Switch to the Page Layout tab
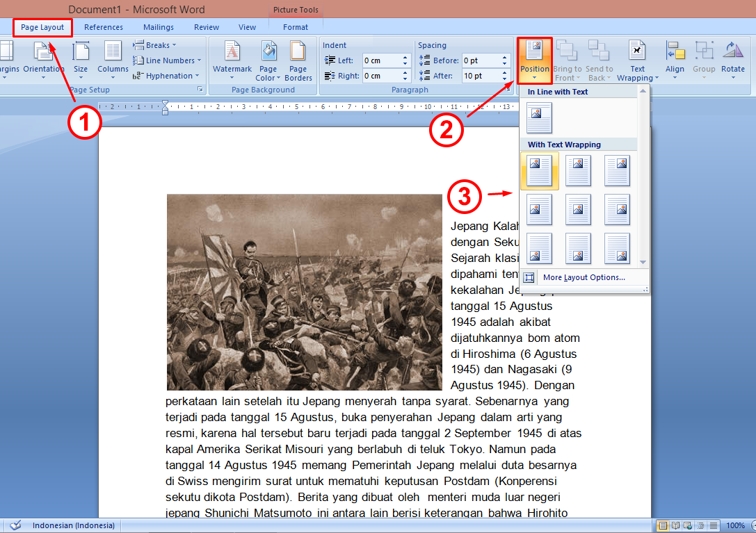The image size is (756, 533). (x=42, y=28)
